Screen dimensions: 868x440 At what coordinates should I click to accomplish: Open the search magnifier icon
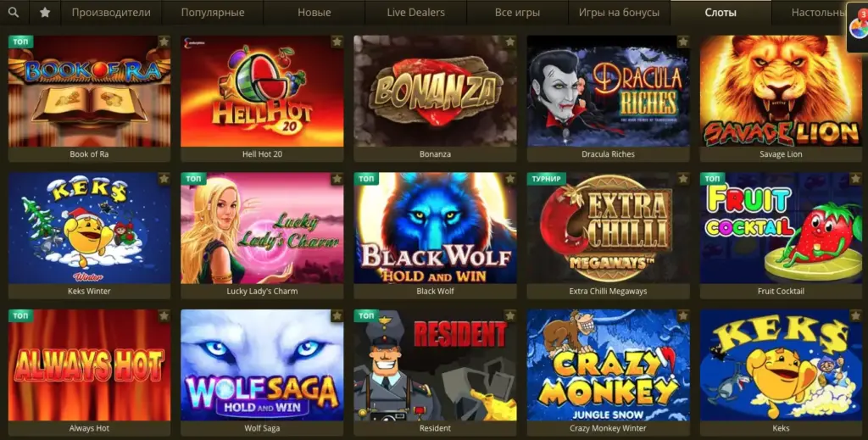pos(14,12)
